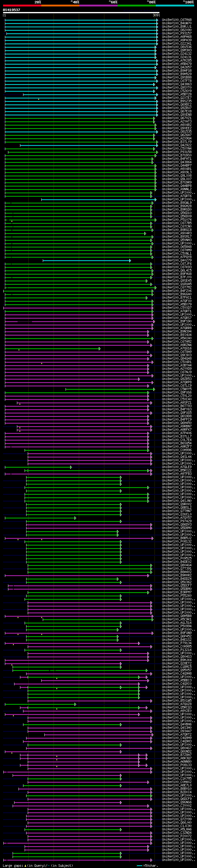Click the cyan ~100% legend color segment
The image size is (197, 868).
tap(175, 6)
